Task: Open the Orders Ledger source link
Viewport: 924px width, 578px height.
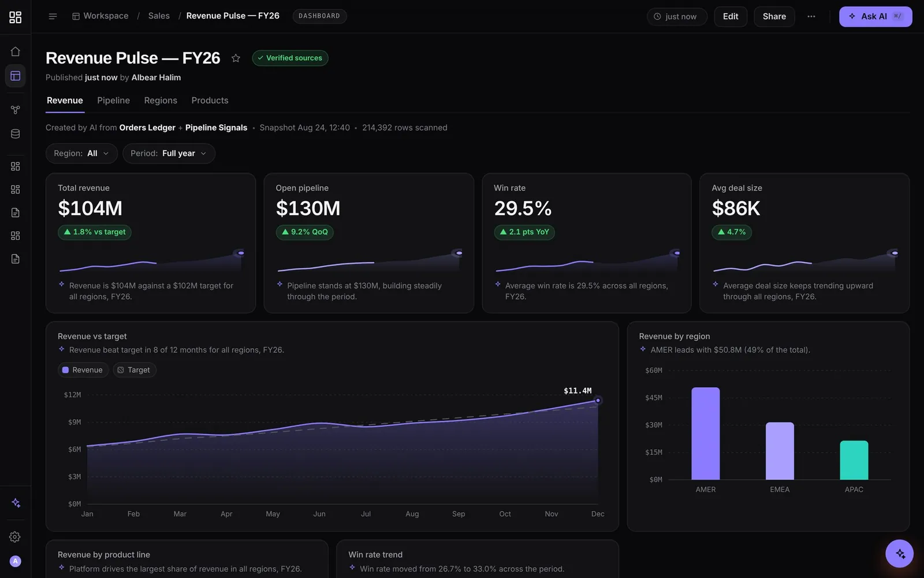Action: (x=147, y=128)
